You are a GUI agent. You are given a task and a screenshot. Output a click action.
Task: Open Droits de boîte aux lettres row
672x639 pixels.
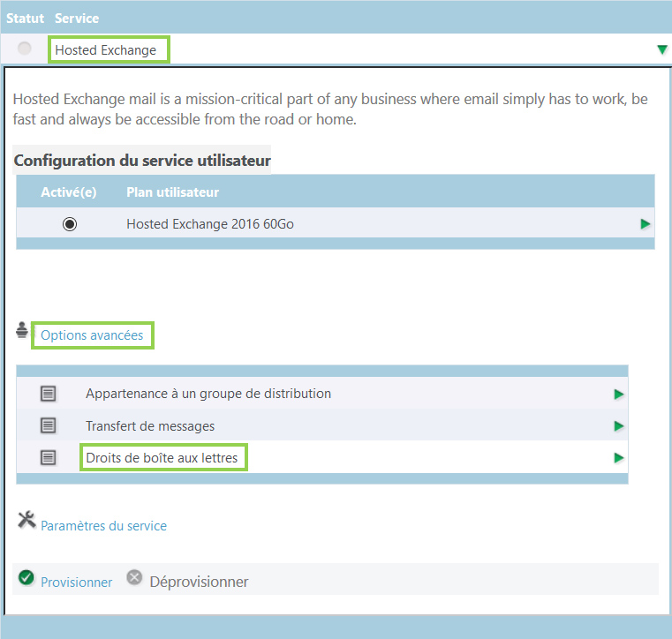pos(322,457)
